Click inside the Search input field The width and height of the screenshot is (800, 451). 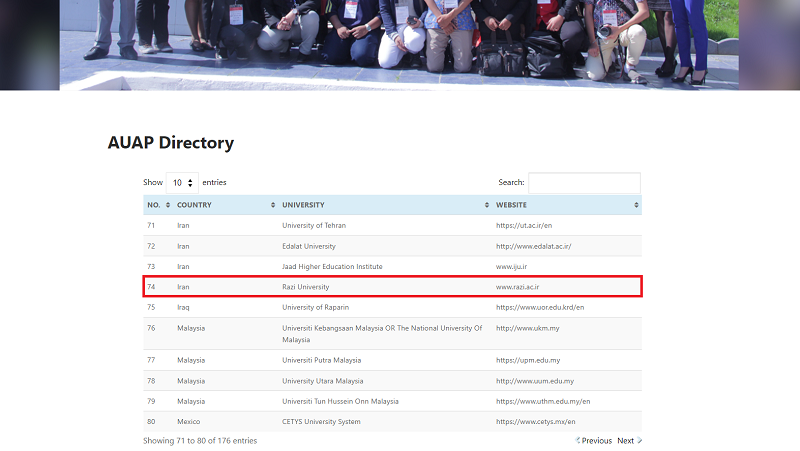click(584, 183)
